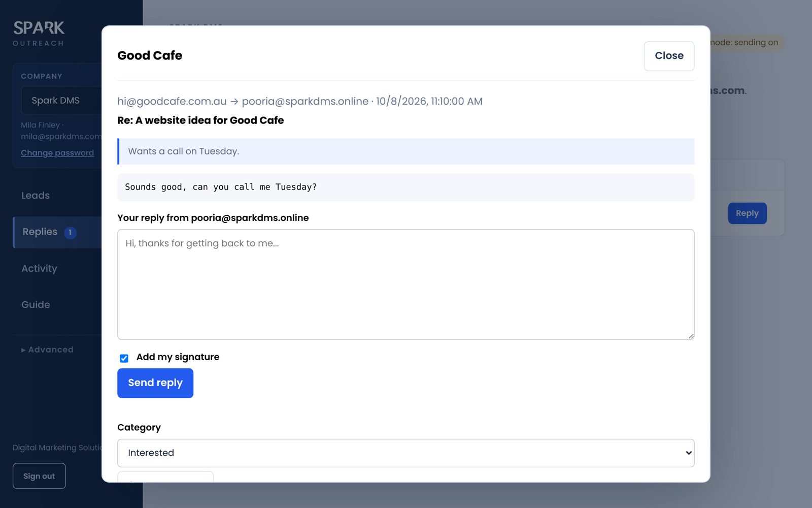812x508 pixels.
Task: Click the Category label
Action: [139, 428]
